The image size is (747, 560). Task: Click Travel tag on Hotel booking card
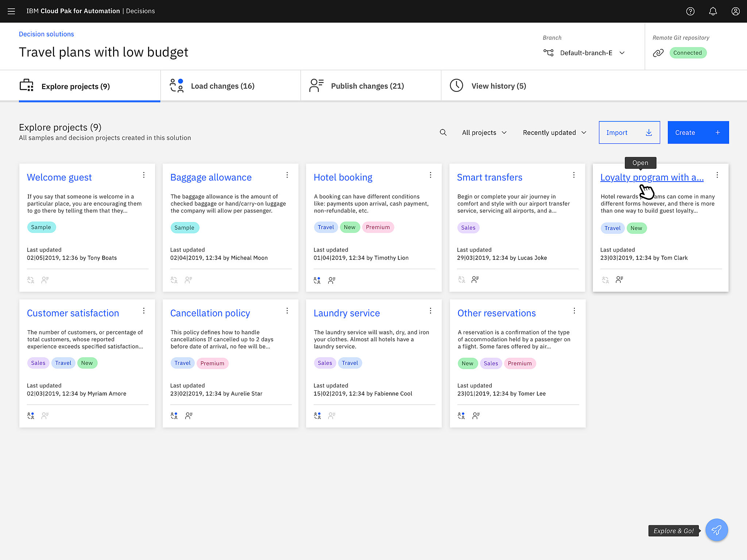[x=326, y=227]
